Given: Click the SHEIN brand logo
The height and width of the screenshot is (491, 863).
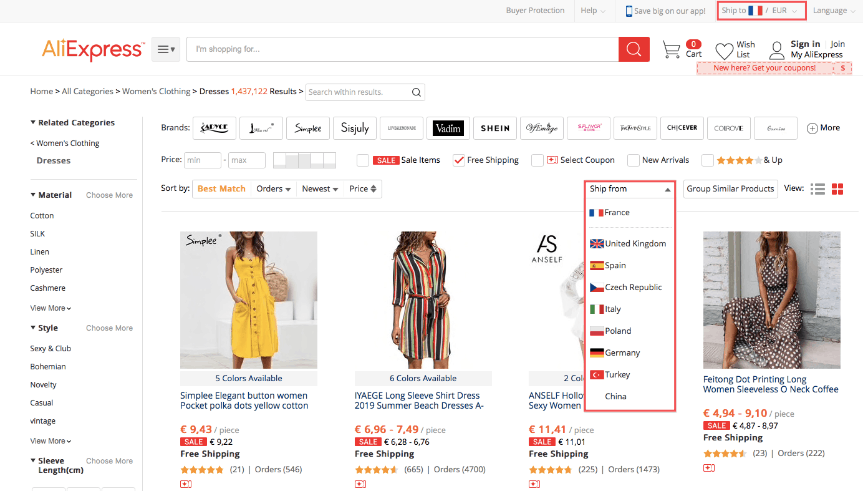Looking at the screenshot, I should click(x=495, y=128).
